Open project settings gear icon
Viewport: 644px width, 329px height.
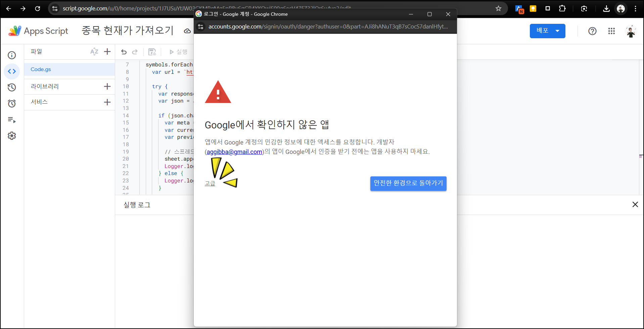tap(12, 136)
